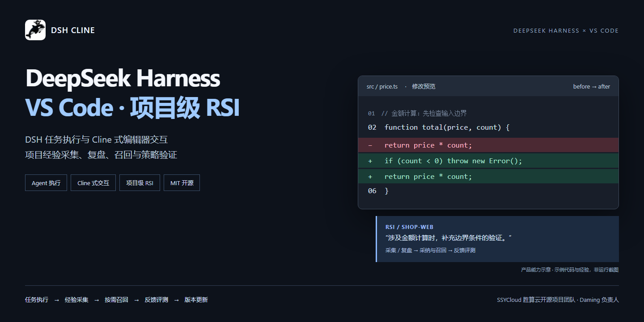Viewport: 644px width, 322px height.
Task: Click the RSI / SHOP-WEB card title
Action: (409, 227)
